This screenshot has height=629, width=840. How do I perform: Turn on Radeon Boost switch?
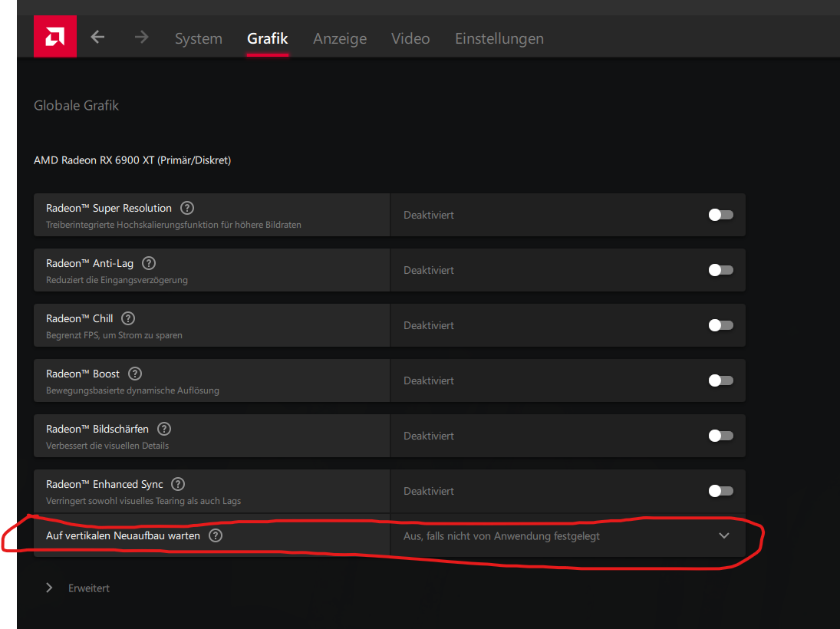[720, 380]
